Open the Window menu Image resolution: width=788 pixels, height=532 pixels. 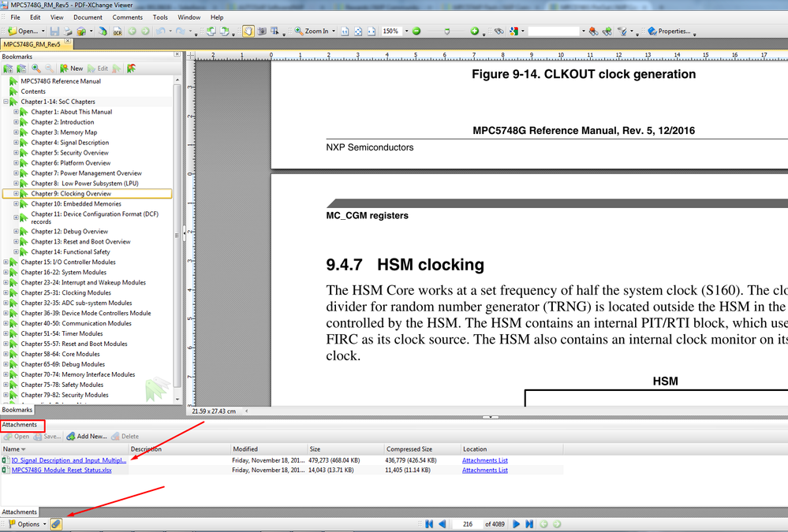pyautogui.click(x=189, y=17)
